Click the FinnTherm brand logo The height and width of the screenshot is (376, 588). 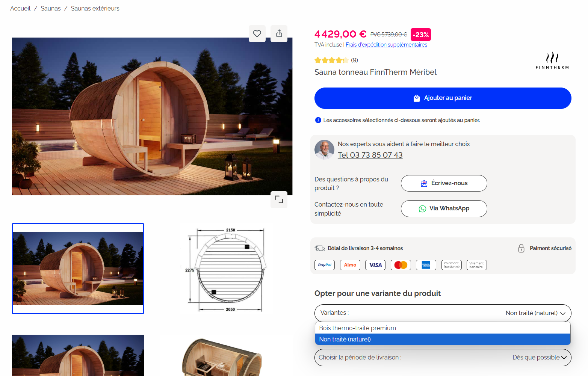click(x=552, y=61)
